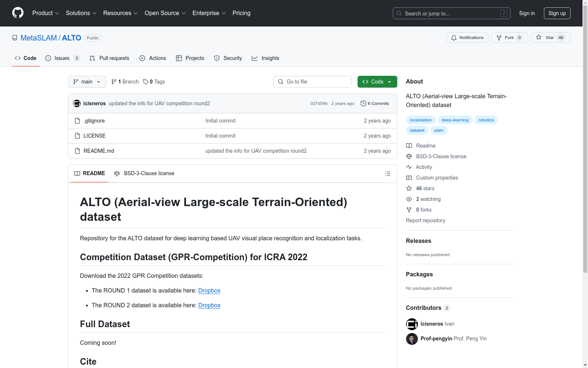
Task: Click the Custom properties icon
Action: point(409,178)
